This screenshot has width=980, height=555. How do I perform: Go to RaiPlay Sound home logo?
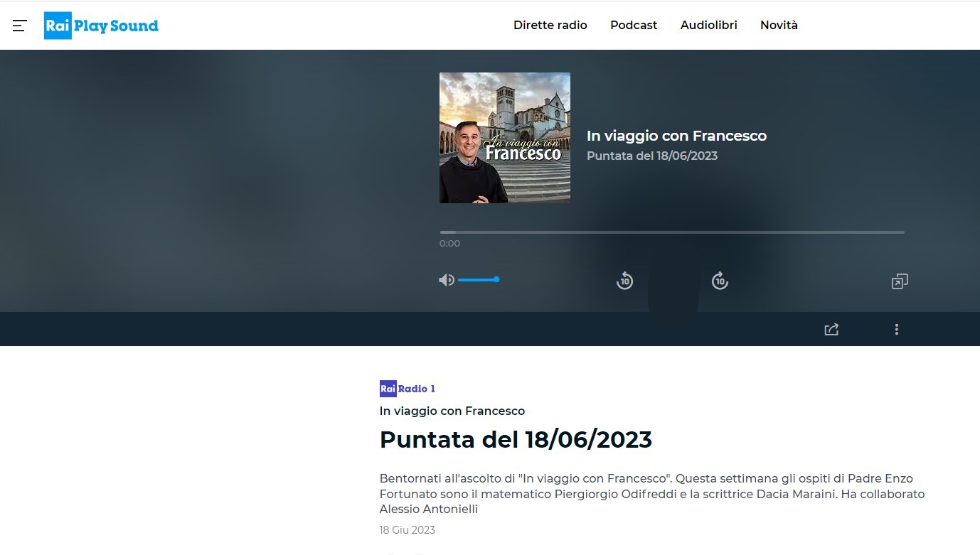click(x=101, y=26)
